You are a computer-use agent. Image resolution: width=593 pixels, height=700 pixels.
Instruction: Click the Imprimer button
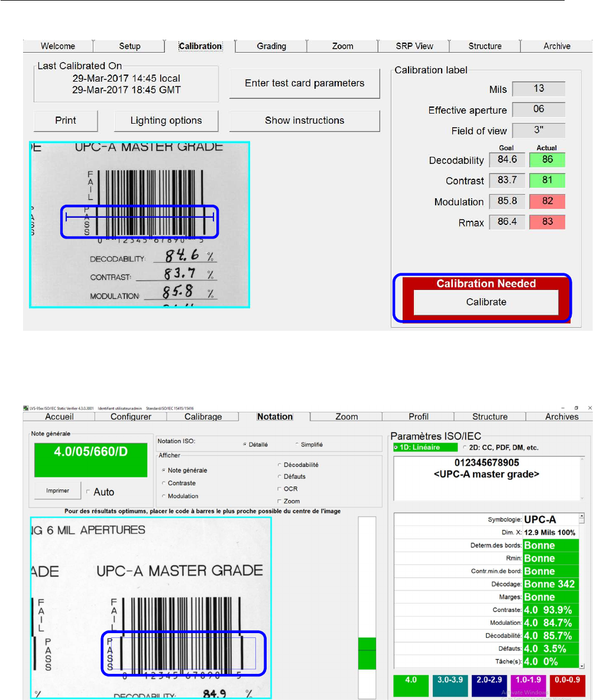[57, 491]
